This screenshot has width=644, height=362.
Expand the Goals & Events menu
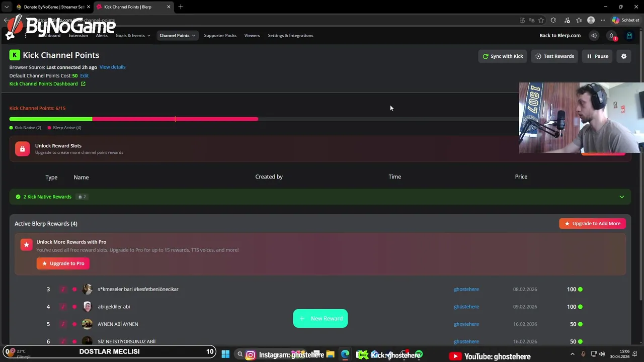pyautogui.click(x=133, y=36)
